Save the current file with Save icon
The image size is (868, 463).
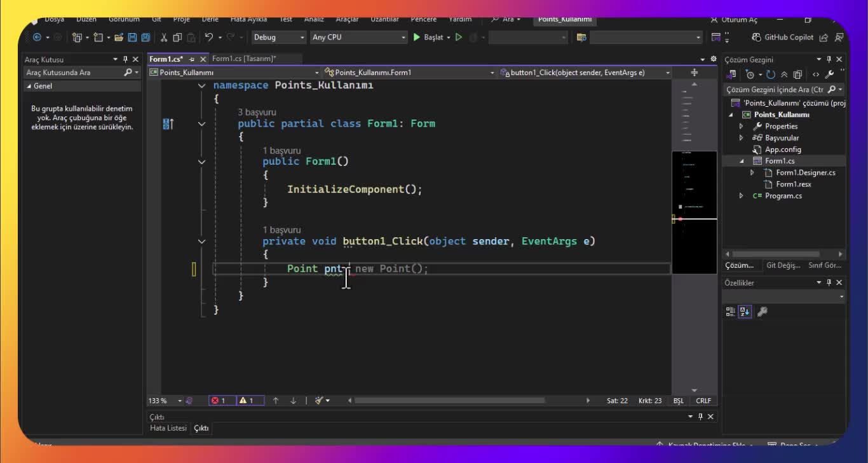tap(132, 38)
